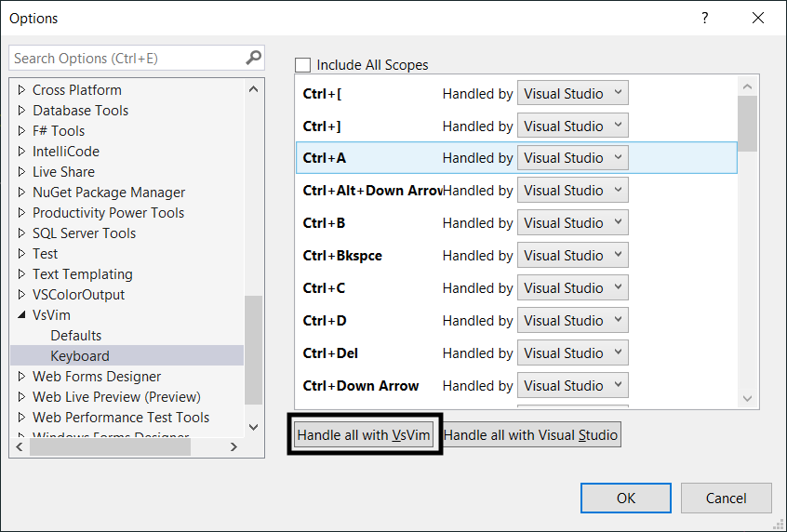
Task: Select Defaults under VsVim
Action: [x=75, y=335]
